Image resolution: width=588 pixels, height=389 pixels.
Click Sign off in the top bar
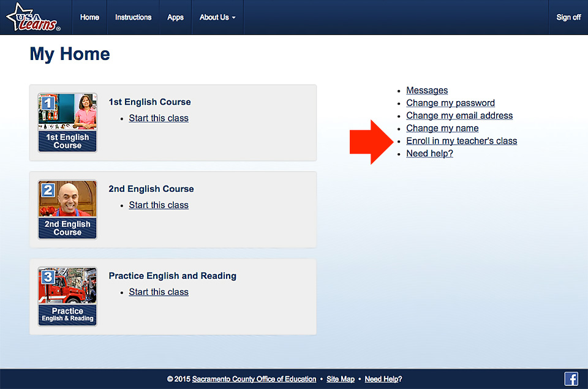coord(568,17)
